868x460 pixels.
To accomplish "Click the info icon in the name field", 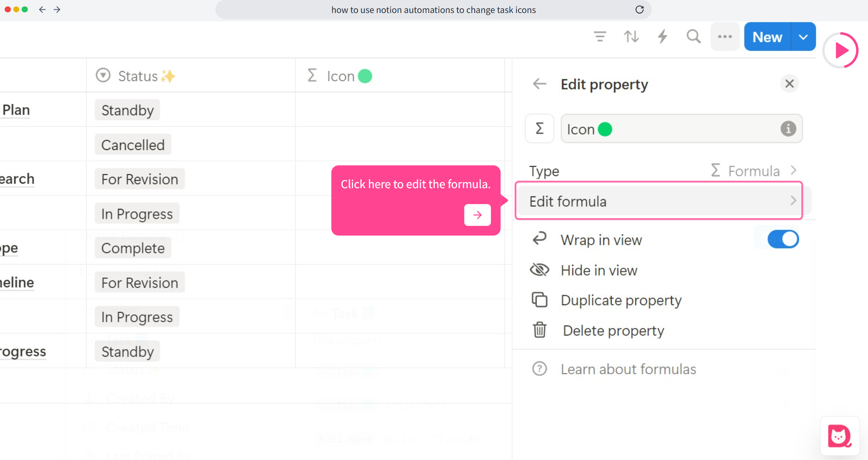I will 788,128.
